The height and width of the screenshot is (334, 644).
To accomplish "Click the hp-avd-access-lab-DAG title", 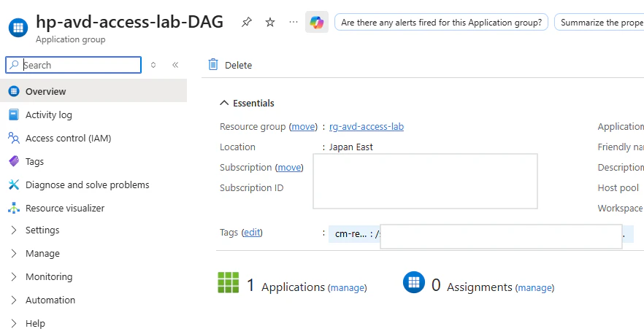I will [129, 22].
